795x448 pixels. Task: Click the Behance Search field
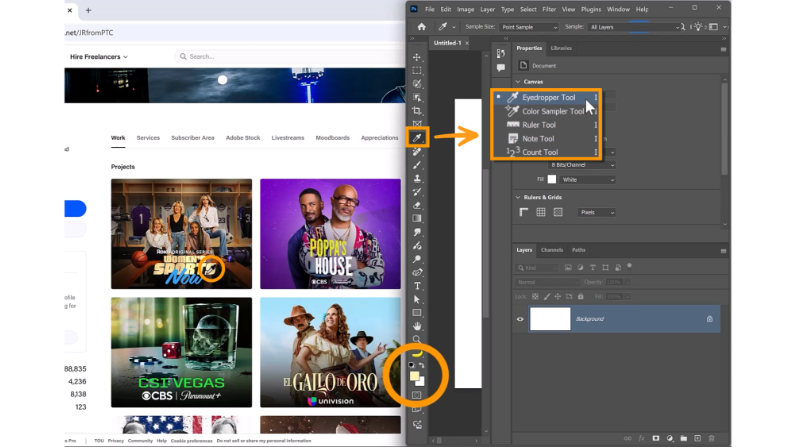(289, 57)
